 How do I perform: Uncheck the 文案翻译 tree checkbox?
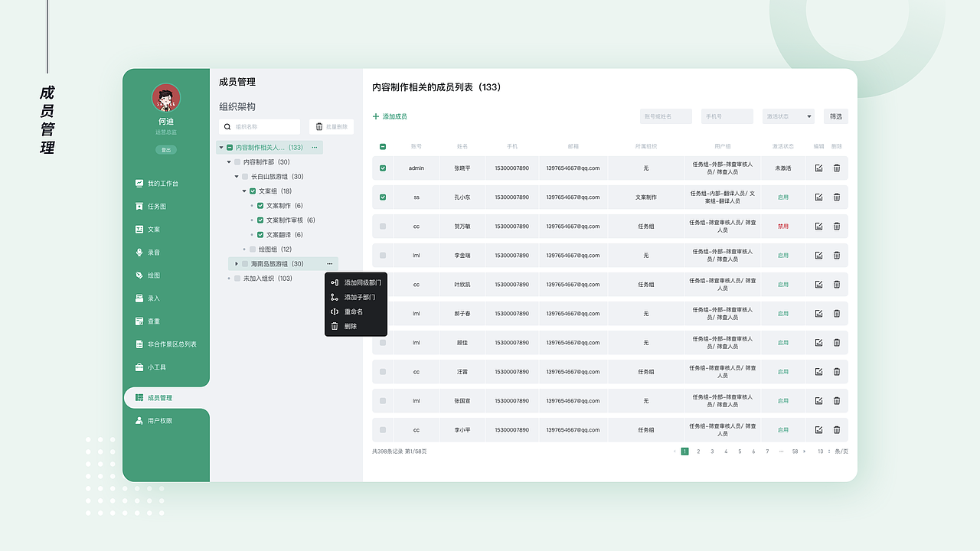click(x=260, y=235)
